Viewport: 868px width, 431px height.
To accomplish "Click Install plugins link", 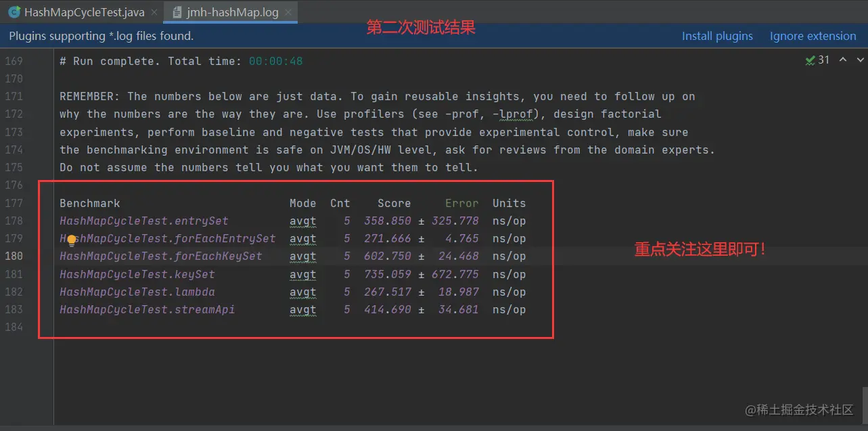I will coord(717,36).
